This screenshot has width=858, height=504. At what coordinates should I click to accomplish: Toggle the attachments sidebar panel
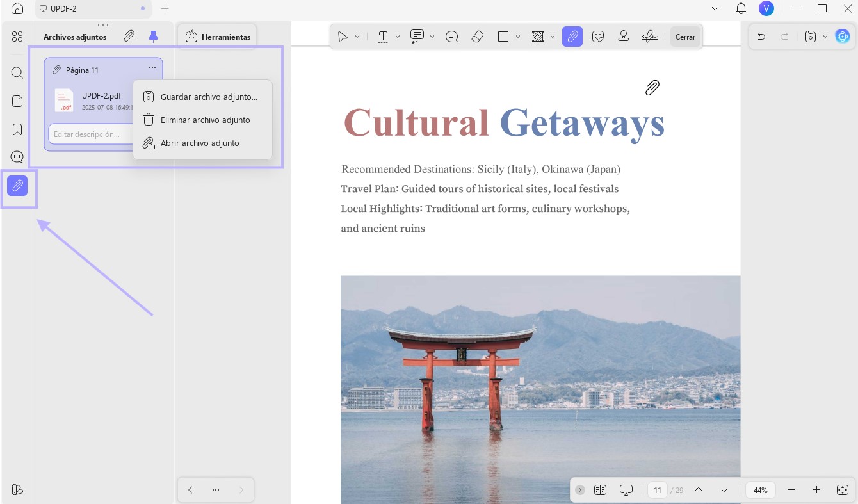[x=17, y=186]
